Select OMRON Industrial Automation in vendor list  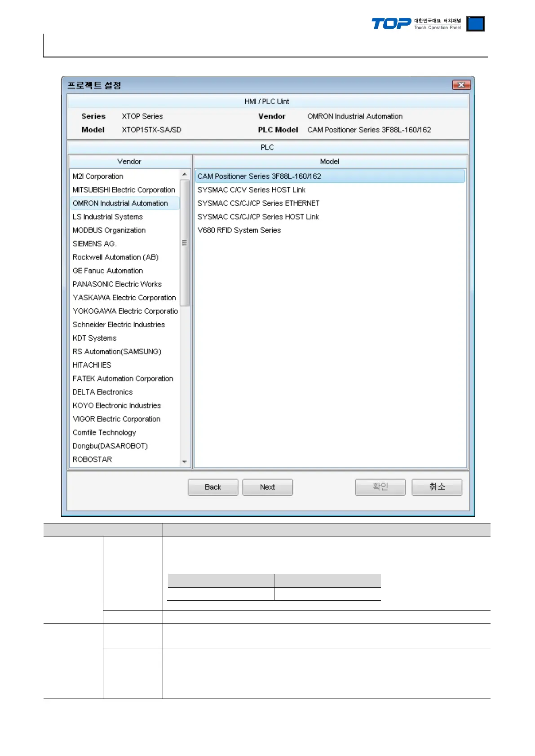point(125,203)
